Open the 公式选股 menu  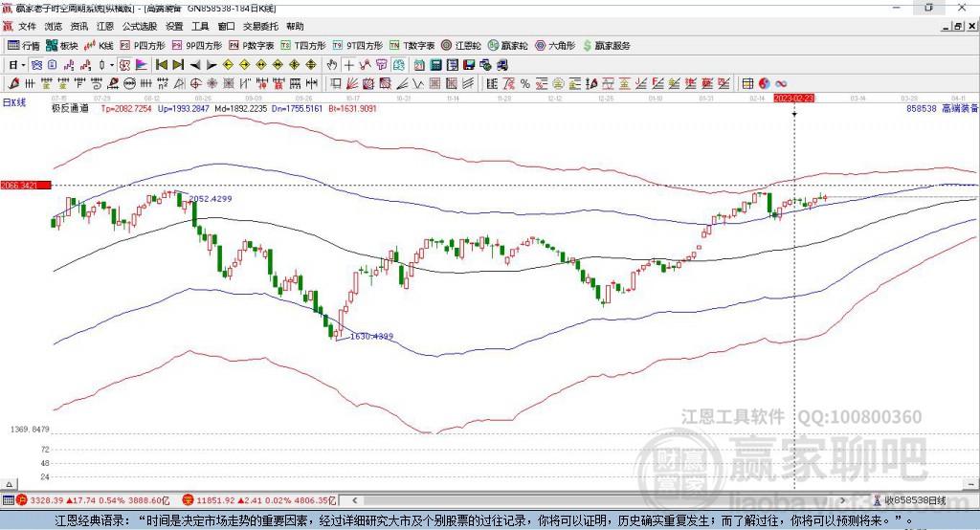click(140, 26)
